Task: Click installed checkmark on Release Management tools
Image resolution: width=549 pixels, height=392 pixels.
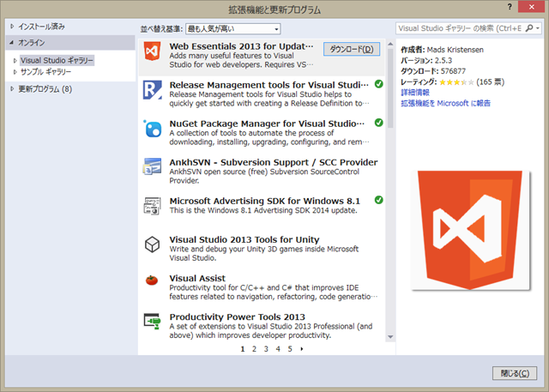Action: pyautogui.click(x=378, y=84)
